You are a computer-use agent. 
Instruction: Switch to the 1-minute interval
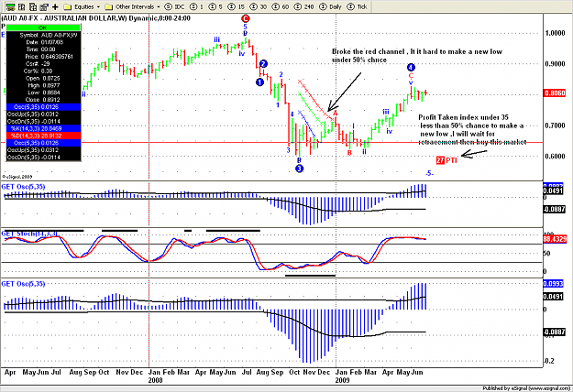coord(197,6)
